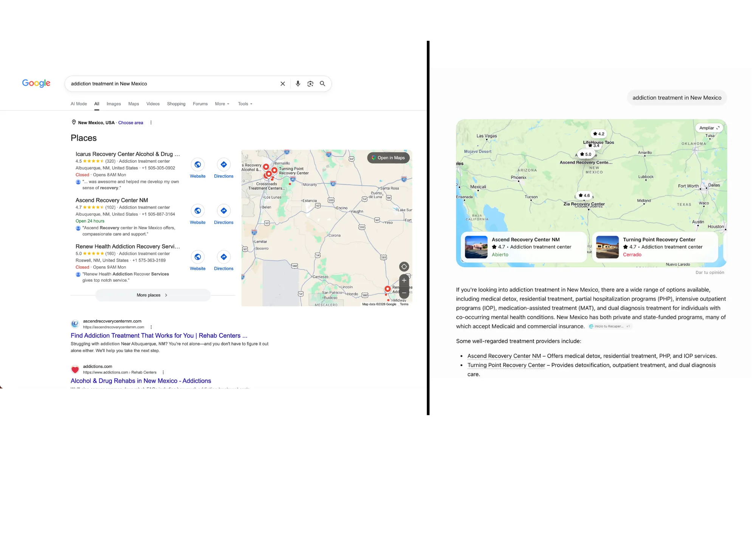
Task: Click the Turning Point Recovery Center map pin
Action: coord(274,170)
